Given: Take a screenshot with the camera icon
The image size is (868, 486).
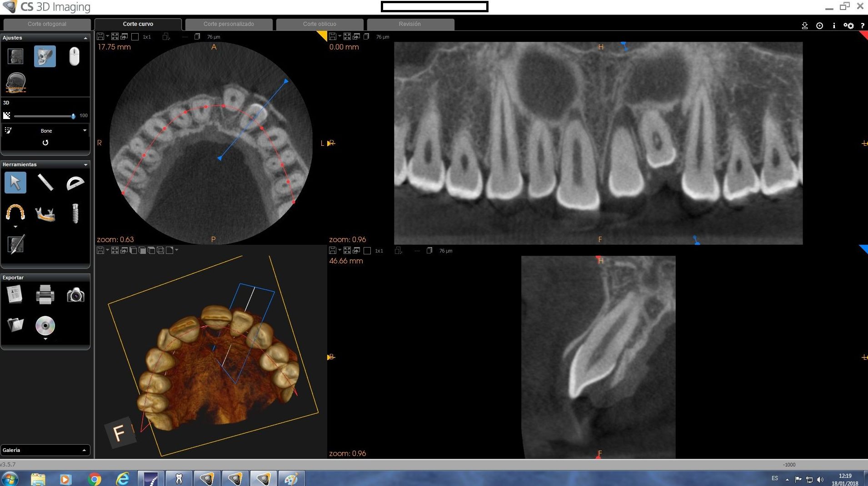Looking at the screenshot, I should pos(75,295).
